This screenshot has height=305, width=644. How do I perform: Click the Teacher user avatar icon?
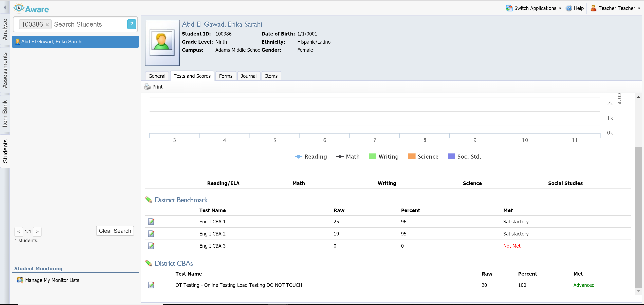coord(594,8)
